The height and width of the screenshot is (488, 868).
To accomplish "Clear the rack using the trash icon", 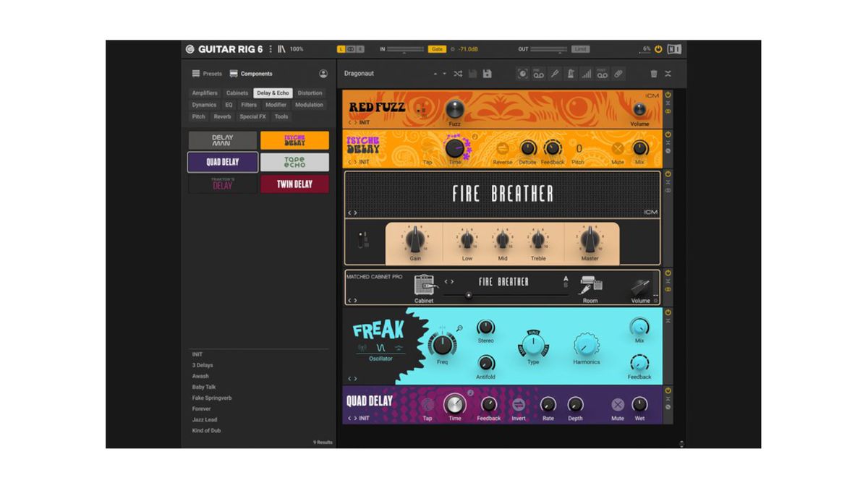I will click(653, 73).
